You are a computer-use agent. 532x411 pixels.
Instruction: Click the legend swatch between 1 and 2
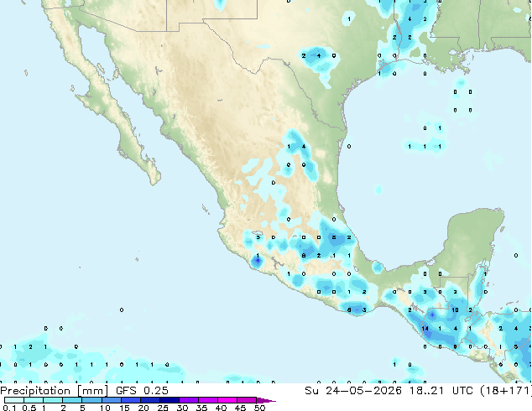(x=53, y=400)
